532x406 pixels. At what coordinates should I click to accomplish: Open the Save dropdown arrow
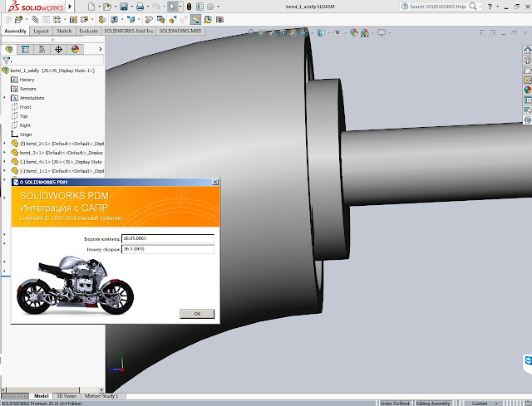131,7
